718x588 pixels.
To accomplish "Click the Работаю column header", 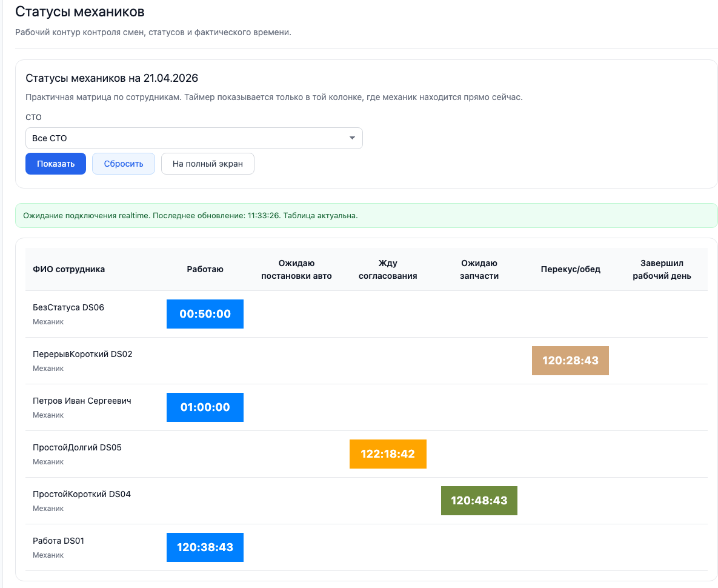I will tap(205, 269).
